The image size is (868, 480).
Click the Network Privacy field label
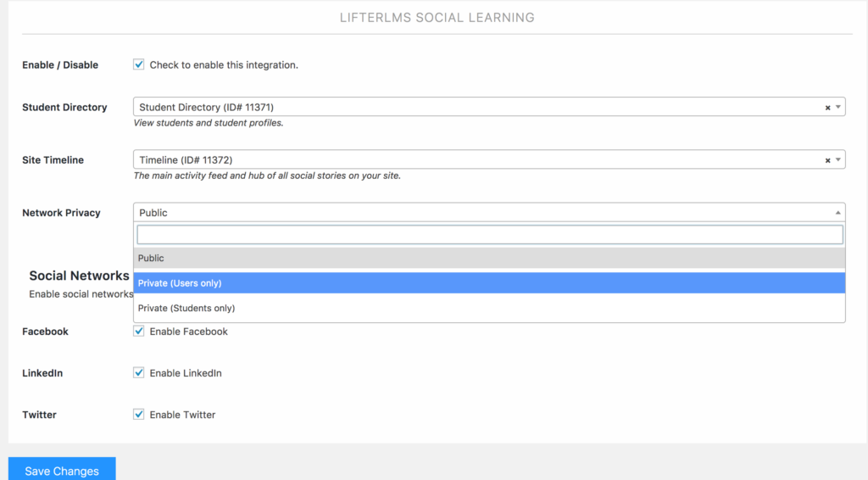pos(61,213)
